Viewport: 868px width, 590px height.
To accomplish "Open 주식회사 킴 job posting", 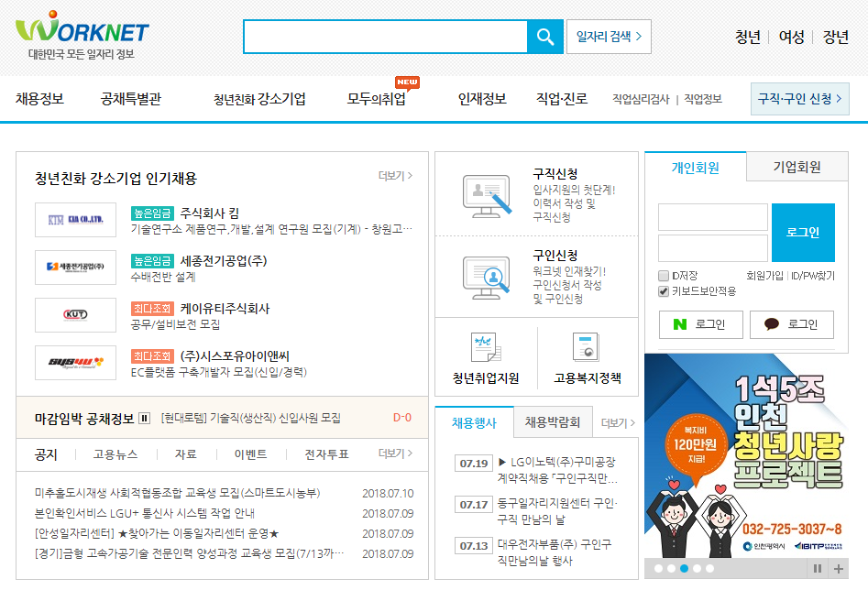I will [209, 213].
